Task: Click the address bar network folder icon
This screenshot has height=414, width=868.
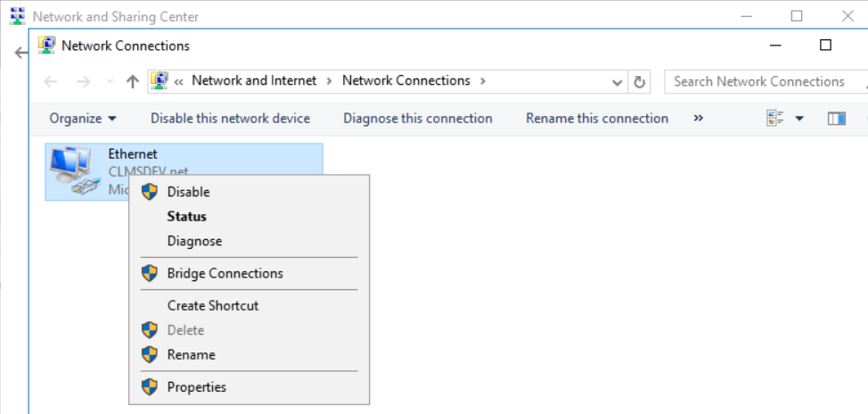Action: [x=160, y=81]
